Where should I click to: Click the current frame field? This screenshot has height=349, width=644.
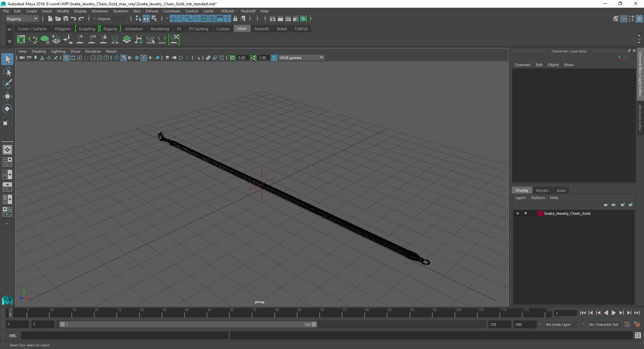(x=565, y=313)
